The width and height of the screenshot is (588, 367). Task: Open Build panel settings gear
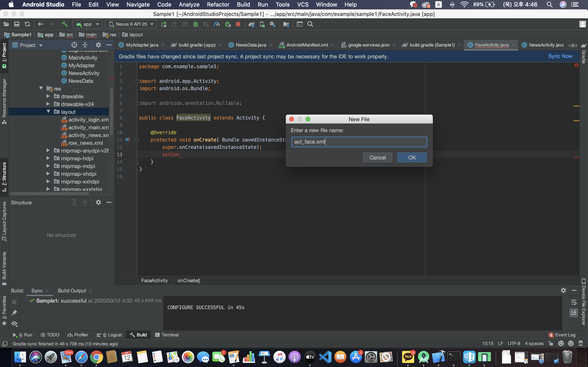pyautogui.click(x=563, y=290)
